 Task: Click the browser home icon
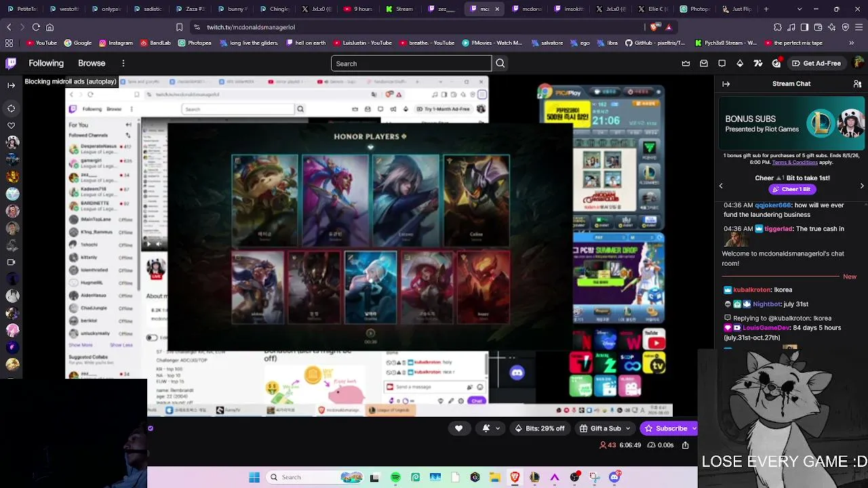click(50, 27)
